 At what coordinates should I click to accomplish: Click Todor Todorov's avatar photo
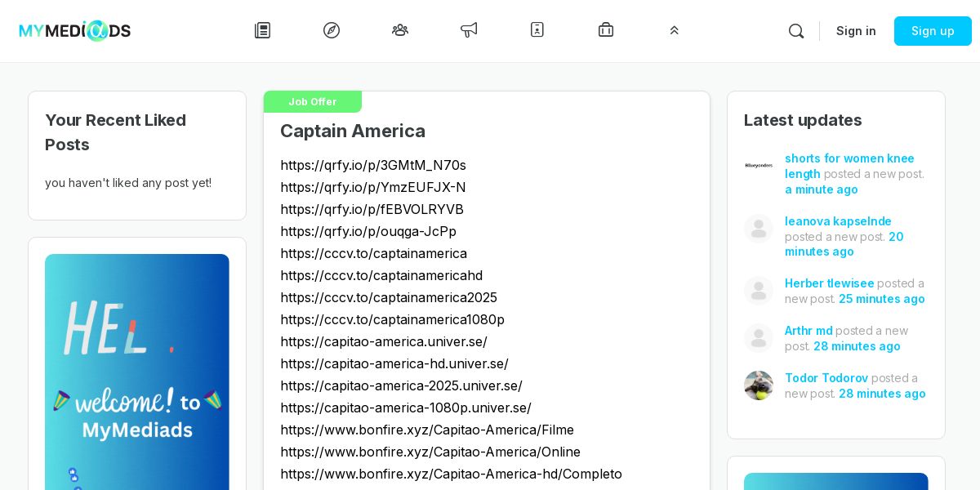coord(759,385)
